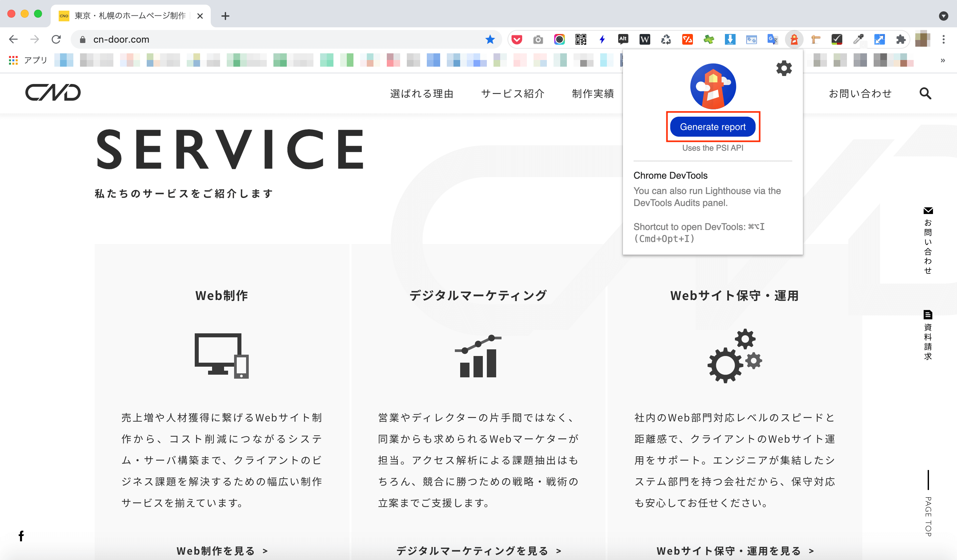Click the 'Uses the PSI API' text
This screenshot has width=957, height=560.
713,148
